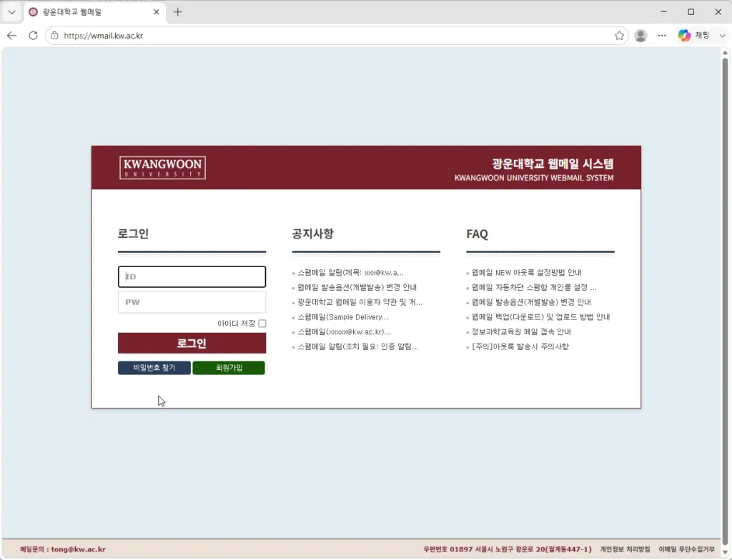Image resolution: width=732 pixels, height=560 pixels.
Task: Open FAQ 웹메일 자동차단 스팸함 개인룰 설정
Action: pos(534,287)
